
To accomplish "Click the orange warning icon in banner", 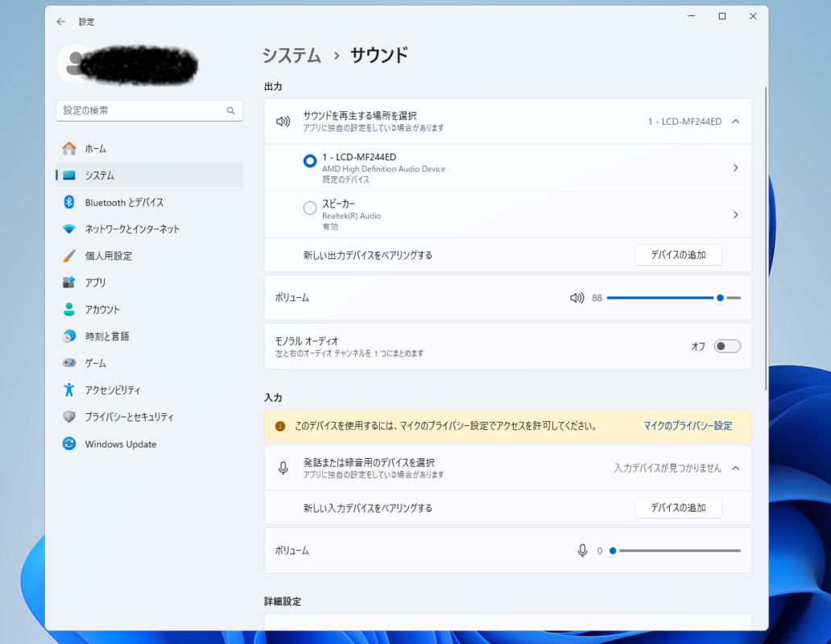I will [280, 427].
